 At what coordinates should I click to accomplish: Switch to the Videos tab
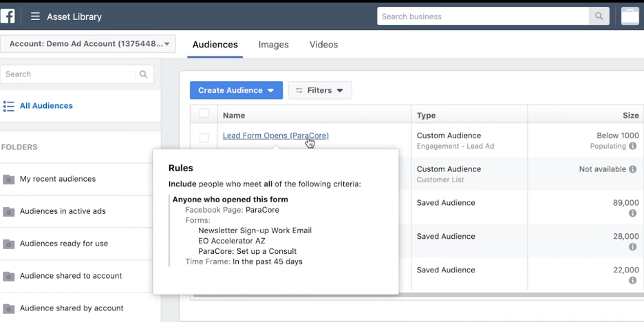323,45
